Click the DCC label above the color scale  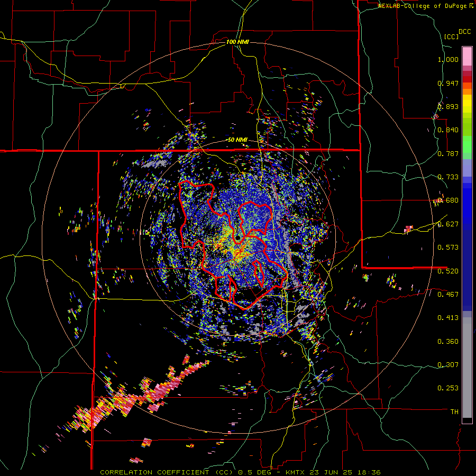[x=465, y=32]
